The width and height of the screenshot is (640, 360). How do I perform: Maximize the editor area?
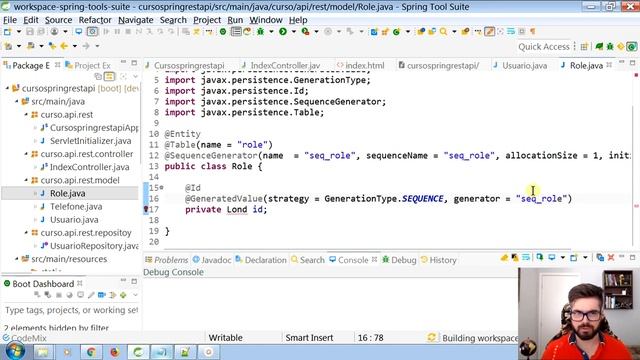(x=632, y=63)
